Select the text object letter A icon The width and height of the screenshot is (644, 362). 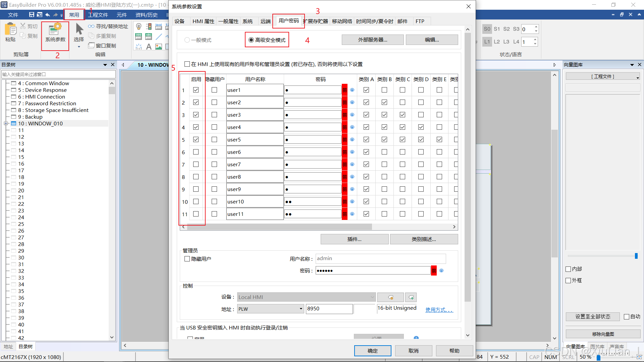click(149, 47)
